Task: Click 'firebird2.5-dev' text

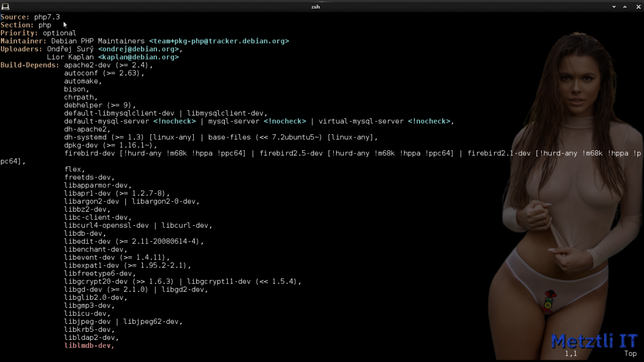Action: coord(291,154)
